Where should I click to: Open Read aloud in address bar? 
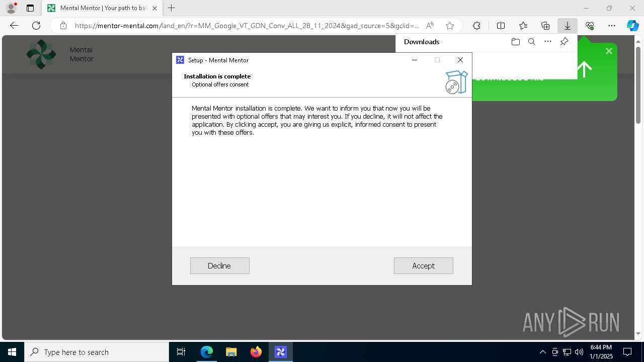[430, 26]
